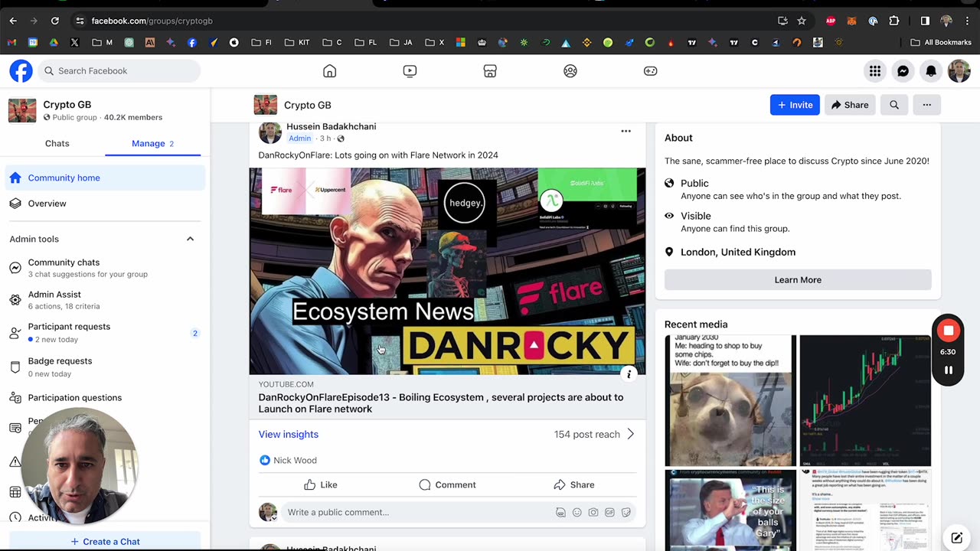Open account profile picture menu
This screenshot has height=551, width=980.
[959, 71]
